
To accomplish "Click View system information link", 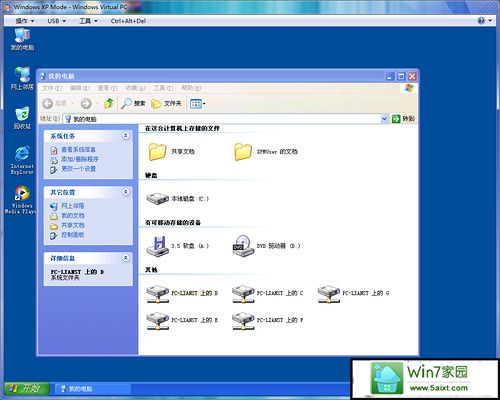I will point(78,150).
